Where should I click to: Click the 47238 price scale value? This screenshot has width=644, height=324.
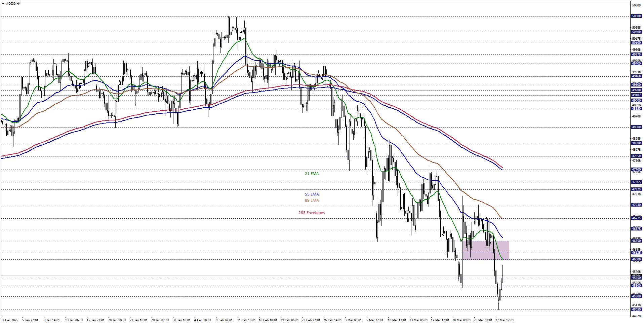pyautogui.click(x=636, y=194)
